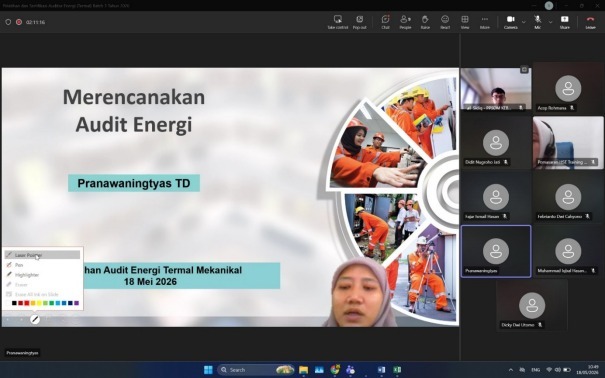Toggle the Camera on or off
605x378 pixels.
(x=510, y=22)
